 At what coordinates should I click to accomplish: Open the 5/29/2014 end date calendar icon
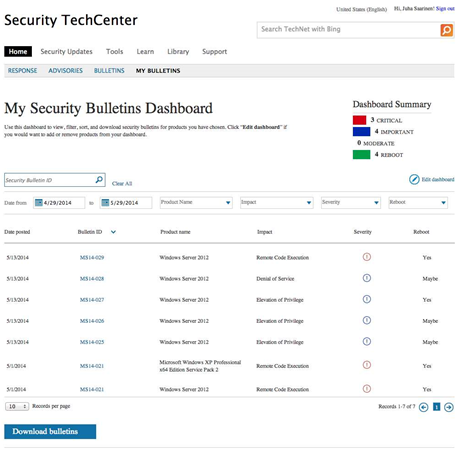[x=105, y=202]
